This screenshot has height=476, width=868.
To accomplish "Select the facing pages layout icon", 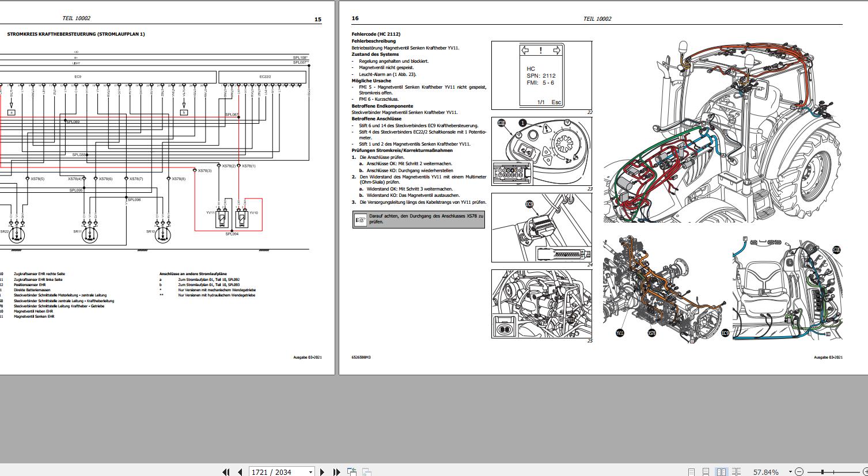I will 722,472.
